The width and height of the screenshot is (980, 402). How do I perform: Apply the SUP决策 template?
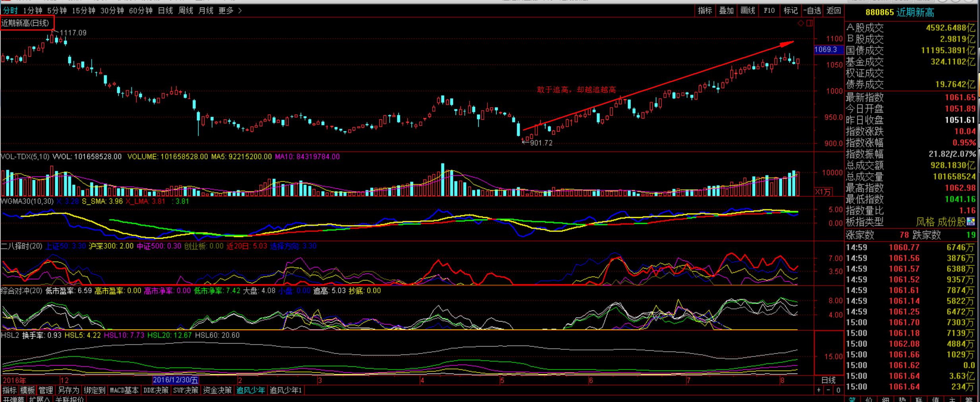(186, 390)
